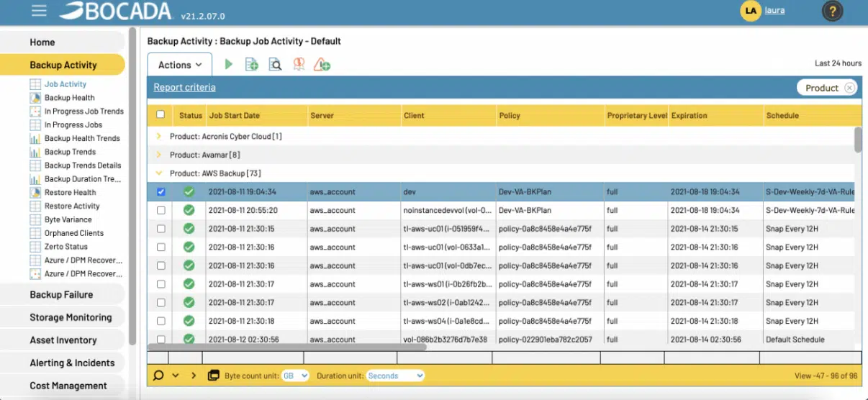Uncheck the 19:04:34 dev row checkbox
The width and height of the screenshot is (868, 400).
[161, 192]
